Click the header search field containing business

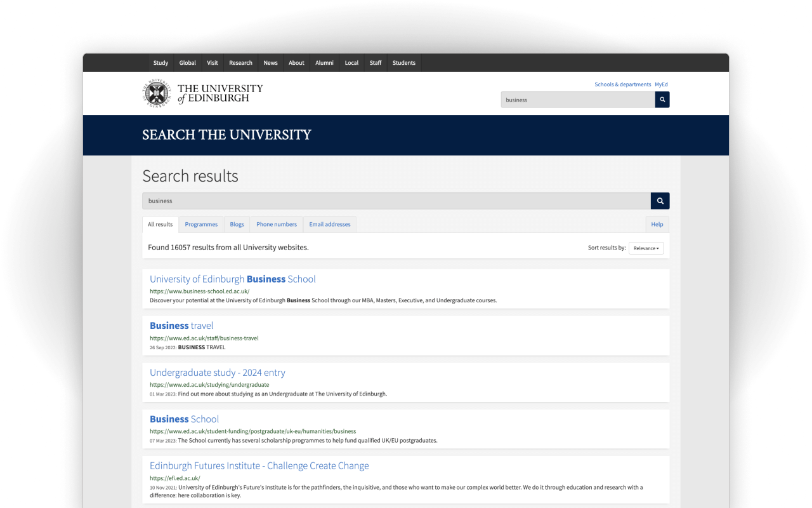(x=578, y=100)
